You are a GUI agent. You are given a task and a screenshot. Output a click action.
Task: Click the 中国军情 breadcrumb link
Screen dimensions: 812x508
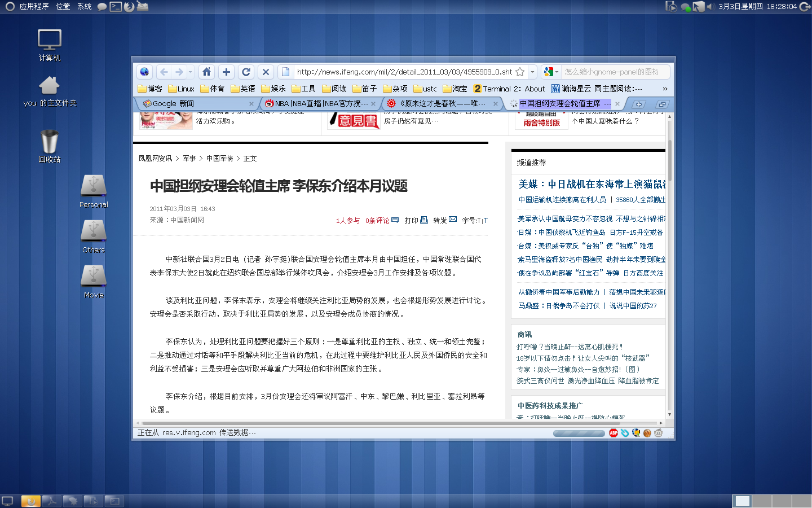[x=219, y=159]
